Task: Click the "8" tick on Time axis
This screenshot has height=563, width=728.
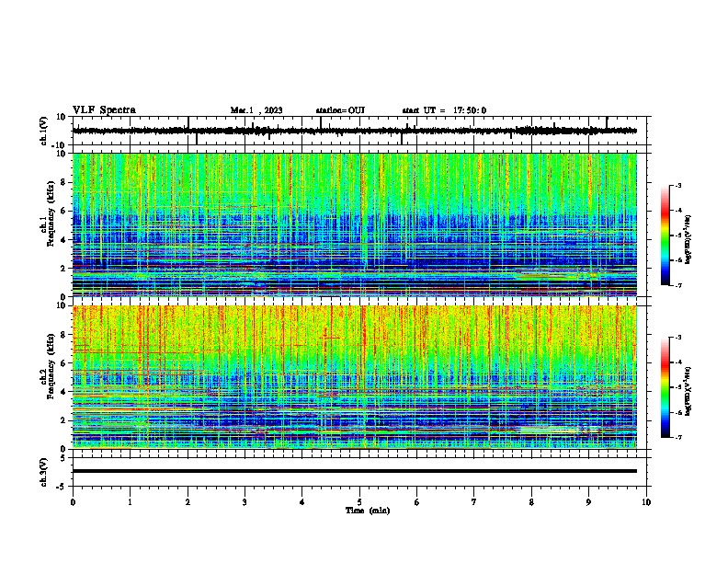Action: [x=531, y=502]
